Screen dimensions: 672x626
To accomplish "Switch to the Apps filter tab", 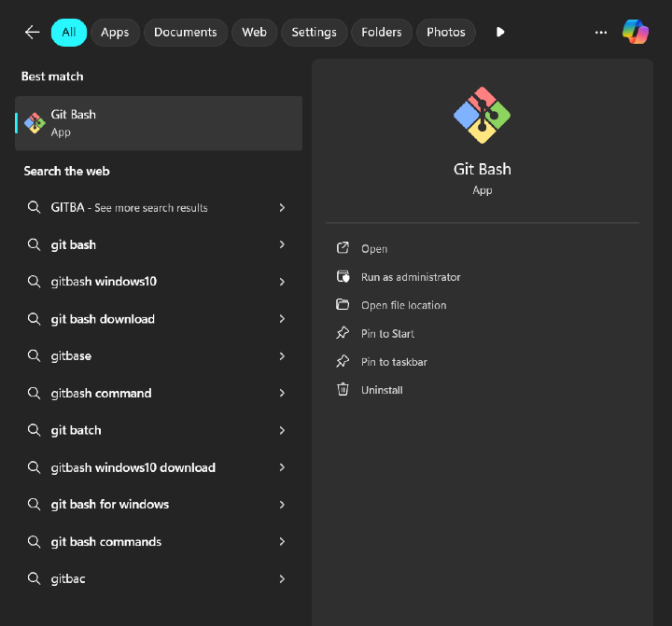I will (115, 32).
